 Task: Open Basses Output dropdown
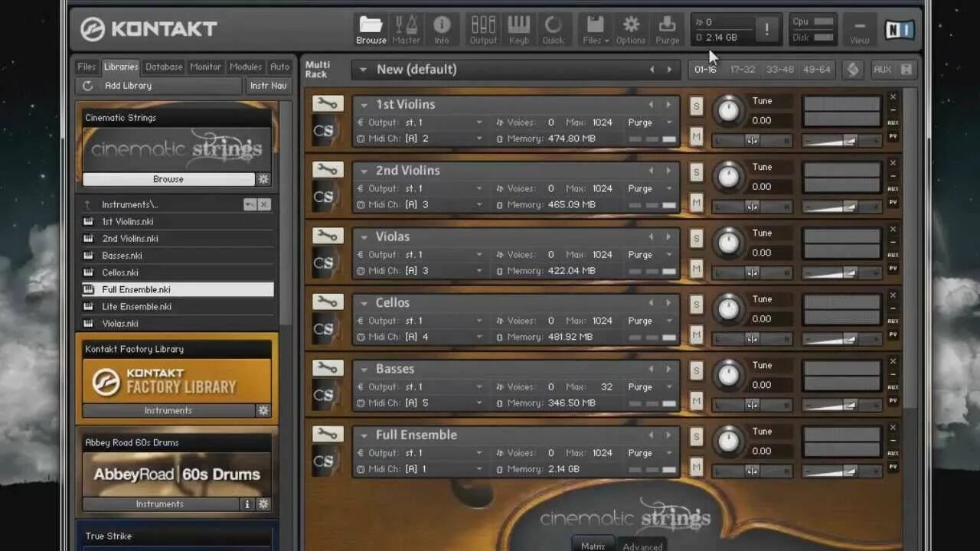point(479,387)
